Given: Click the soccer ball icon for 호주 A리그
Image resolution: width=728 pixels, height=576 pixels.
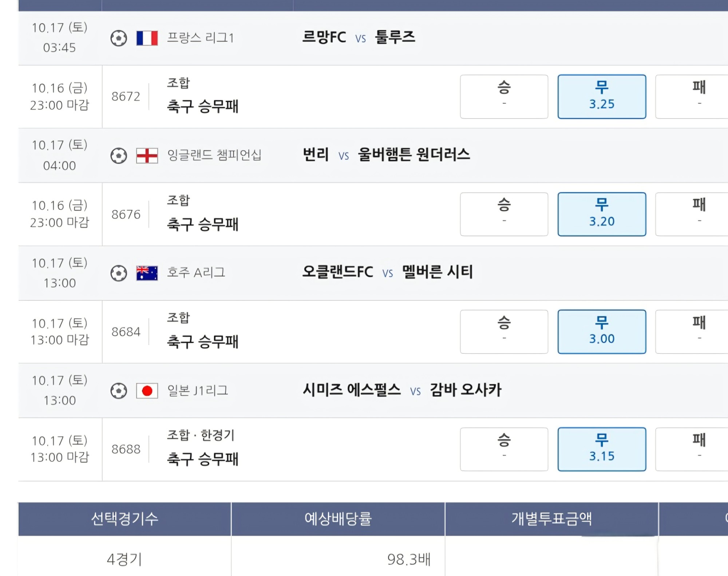Looking at the screenshot, I should [x=119, y=273].
